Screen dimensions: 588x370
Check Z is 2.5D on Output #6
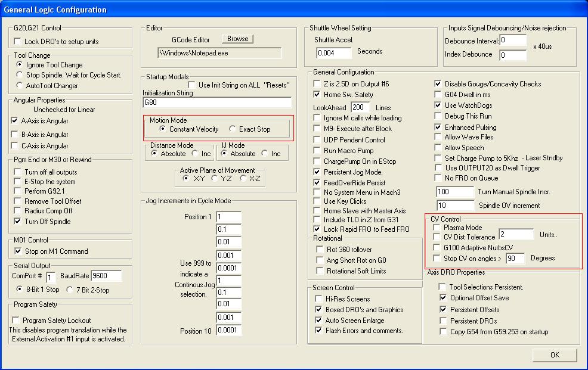tap(317, 83)
